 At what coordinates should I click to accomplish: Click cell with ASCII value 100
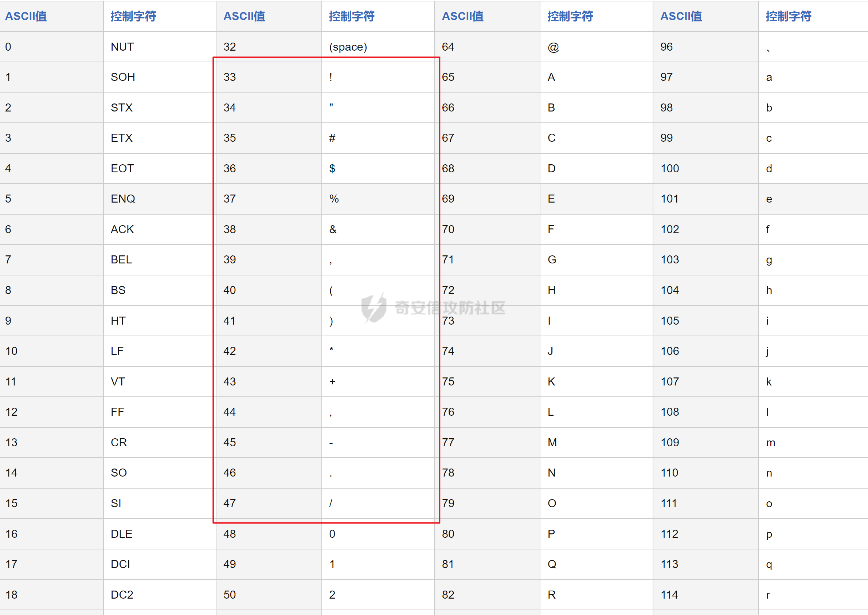[669, 169]
